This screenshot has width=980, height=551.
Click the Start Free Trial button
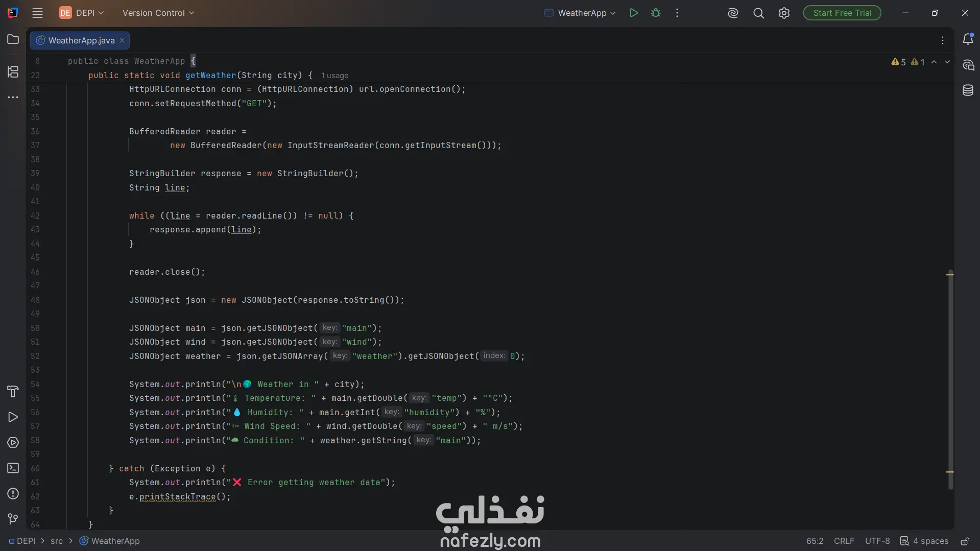(842, 13)
